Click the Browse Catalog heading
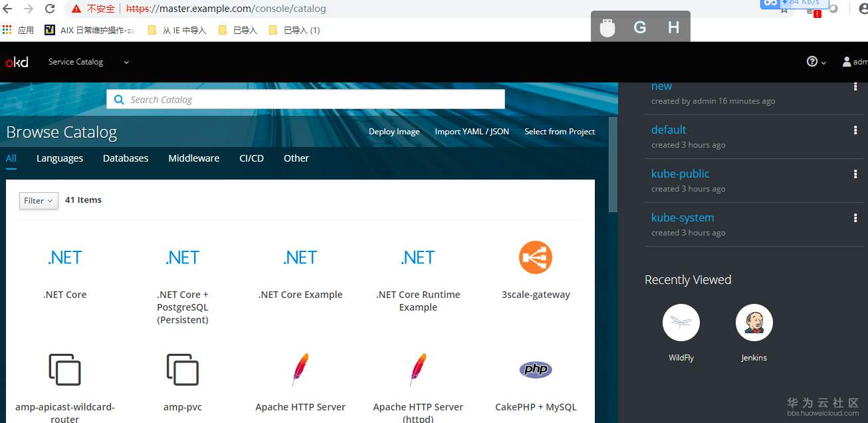This screenshot has width=868, height=423. (62, 132)
